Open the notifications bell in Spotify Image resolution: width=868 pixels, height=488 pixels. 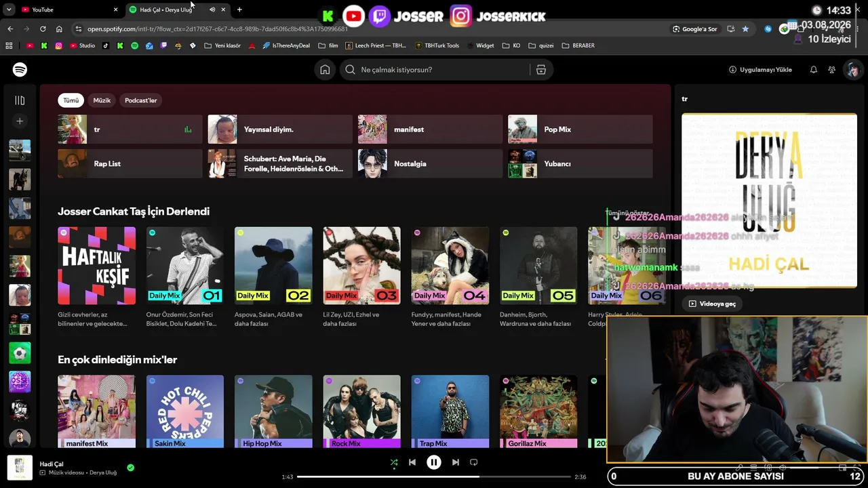[x=814, y=70]
